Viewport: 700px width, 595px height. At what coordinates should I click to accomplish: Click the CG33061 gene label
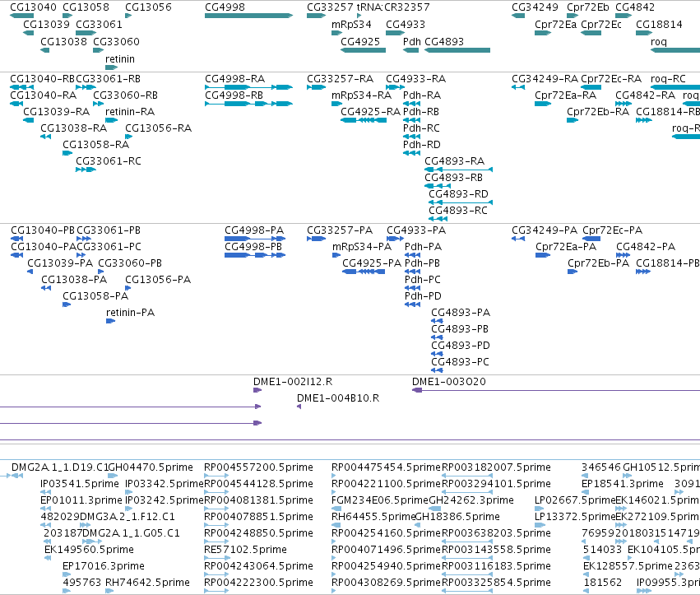(99, 24)
